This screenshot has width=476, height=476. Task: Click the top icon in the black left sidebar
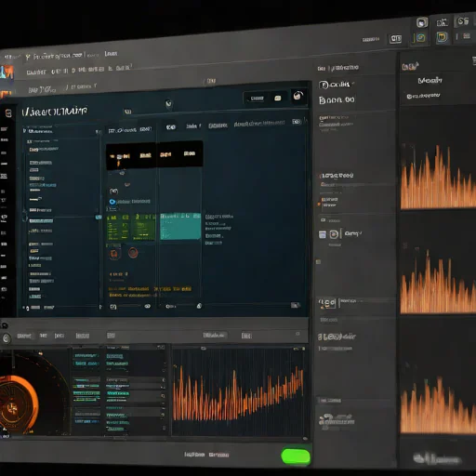pos(8,113)
